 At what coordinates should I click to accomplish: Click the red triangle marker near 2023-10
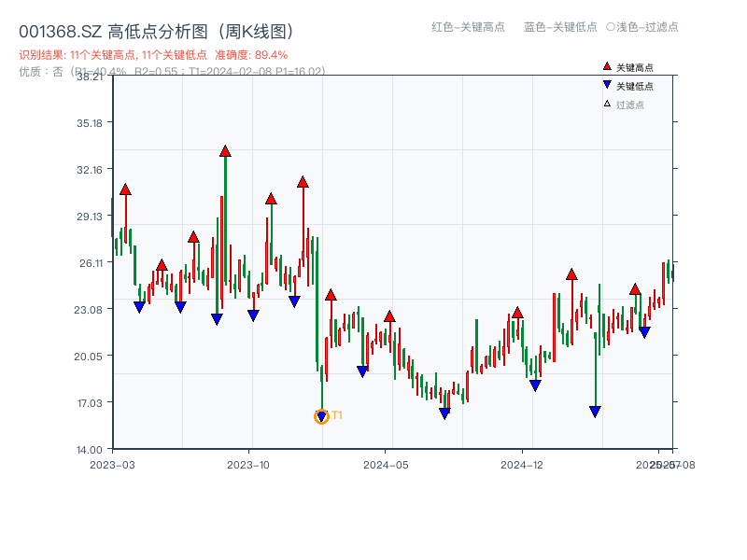(272, 198)
